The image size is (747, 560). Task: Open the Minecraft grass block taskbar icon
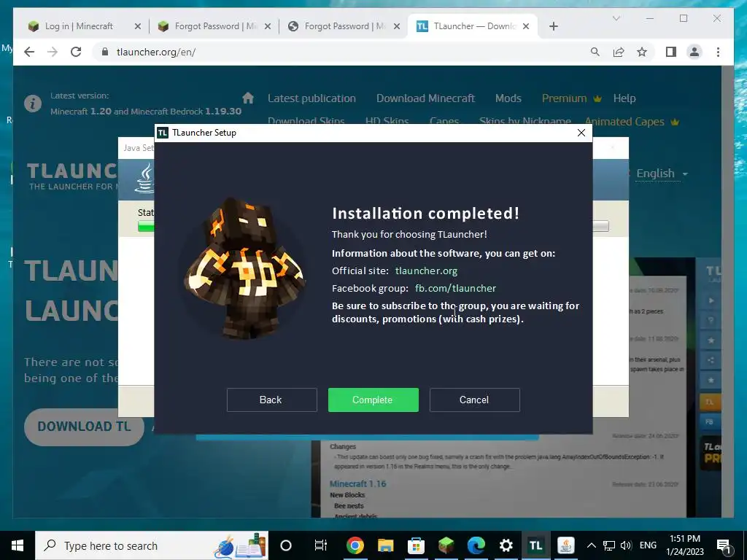point(446,545)
